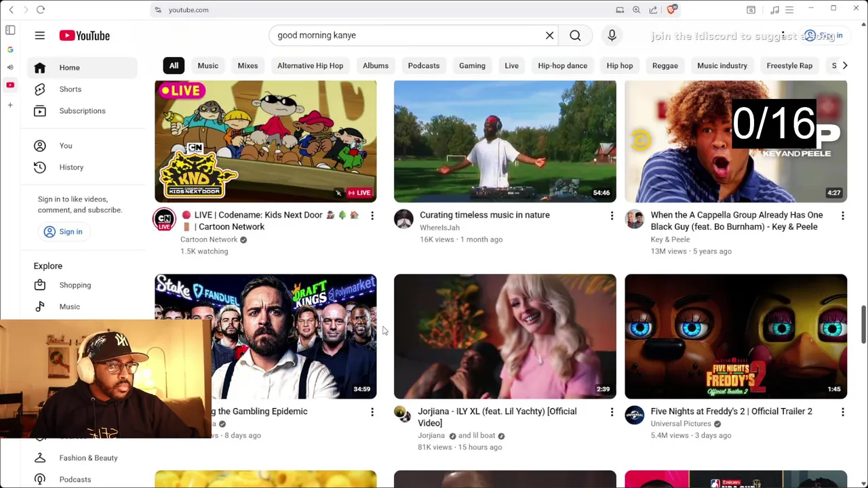The height and width of the screenshot is (488, 868).
Task: Play the Kids Next Door live thumbnail
Action: click(265, 141)
